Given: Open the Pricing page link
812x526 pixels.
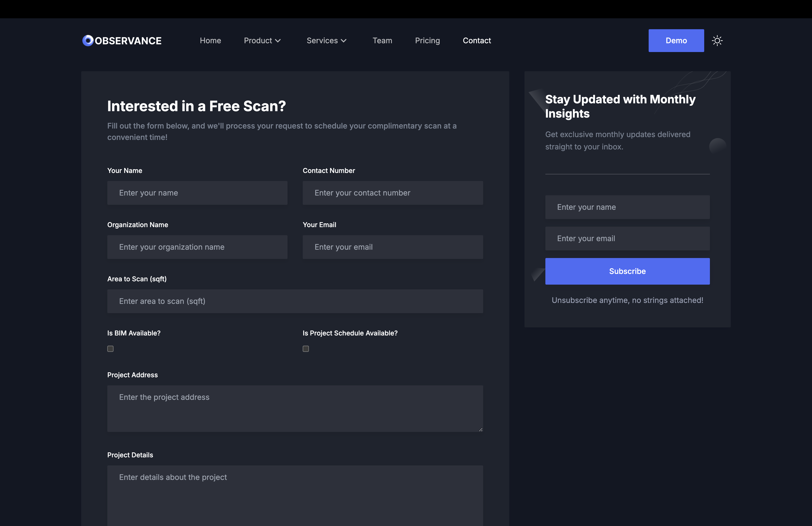Looking at the screenshot, I should (x=427, y=41).
